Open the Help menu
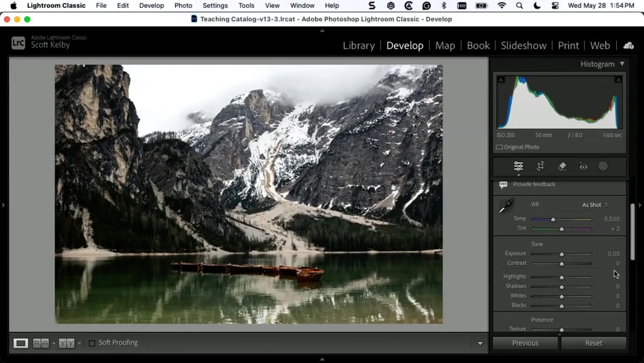Image resolution: width=644 pixels, height=363 pixels. 332,5
